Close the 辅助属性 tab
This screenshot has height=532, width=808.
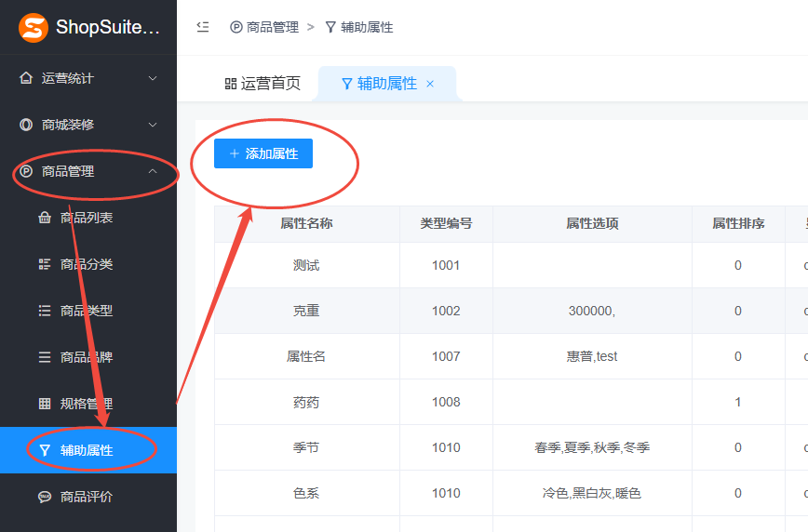pyautogui.click(x=430, y=84)
